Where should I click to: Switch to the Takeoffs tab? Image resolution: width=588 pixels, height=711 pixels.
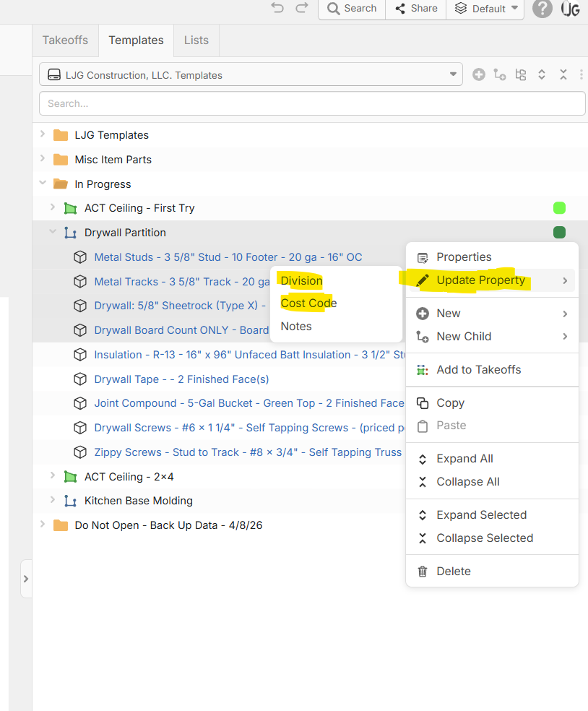click(65, 40)
